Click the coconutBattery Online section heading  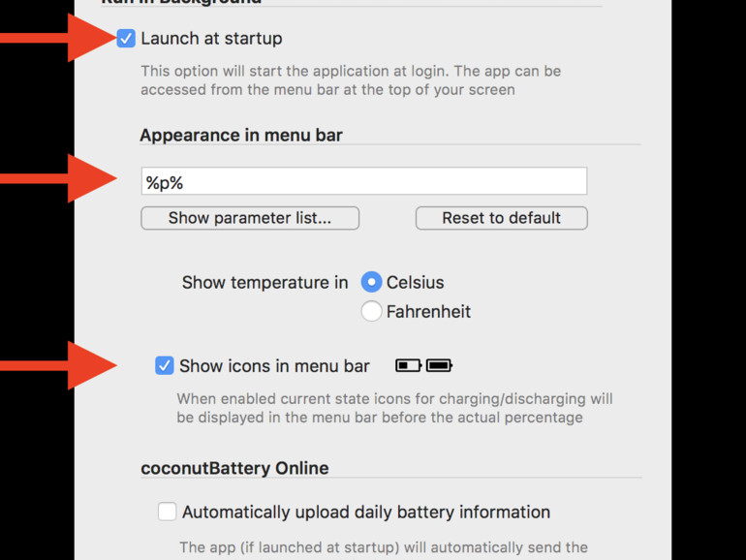(x=234, y=468)
